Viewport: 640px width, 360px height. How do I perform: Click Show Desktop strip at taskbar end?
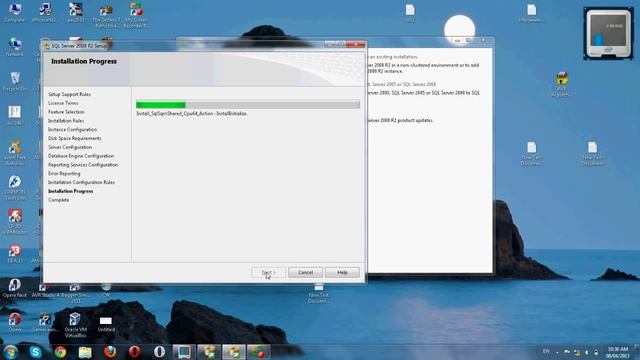click(x=638, y=352)
